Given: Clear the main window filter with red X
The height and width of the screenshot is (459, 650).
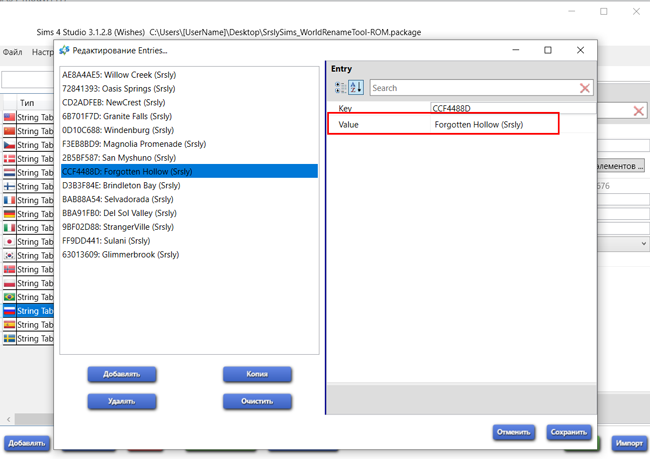Looking at the screenshot, I should coord(638,111).
